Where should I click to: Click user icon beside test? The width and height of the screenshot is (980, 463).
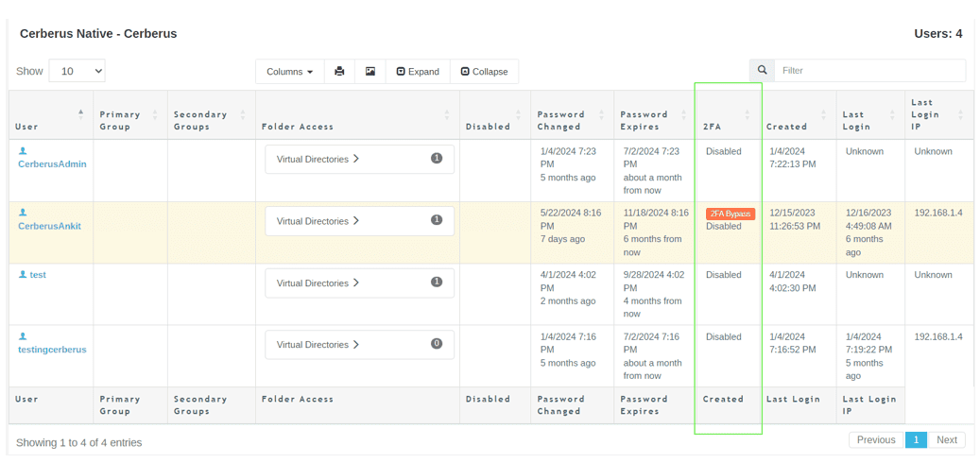[23, 275]
